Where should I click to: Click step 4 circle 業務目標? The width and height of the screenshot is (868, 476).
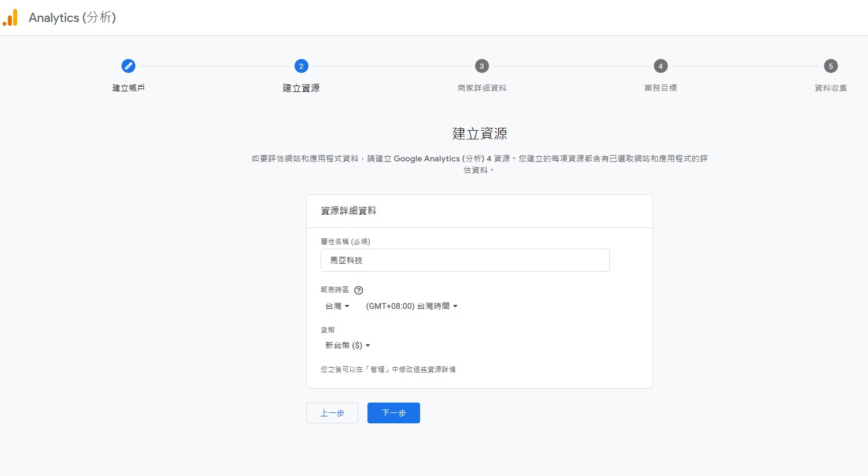[x=660, y=66]
